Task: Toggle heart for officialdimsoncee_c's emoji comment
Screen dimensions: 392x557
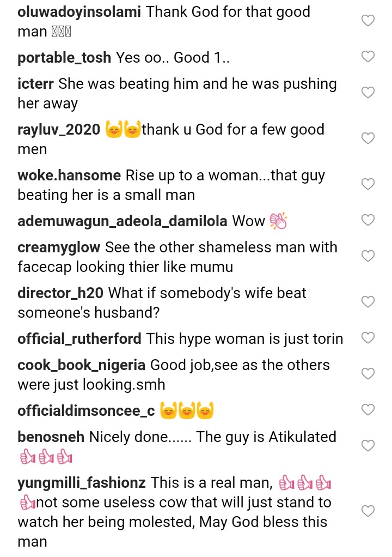Action: point(368,410)
